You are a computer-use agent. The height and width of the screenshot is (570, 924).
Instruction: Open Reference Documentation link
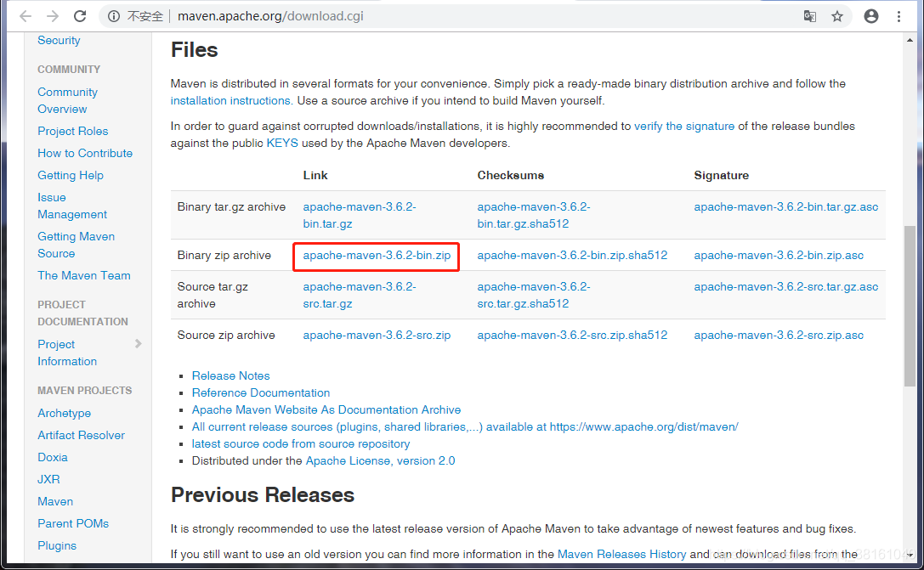pyautogui.click(x=261, y=392)
